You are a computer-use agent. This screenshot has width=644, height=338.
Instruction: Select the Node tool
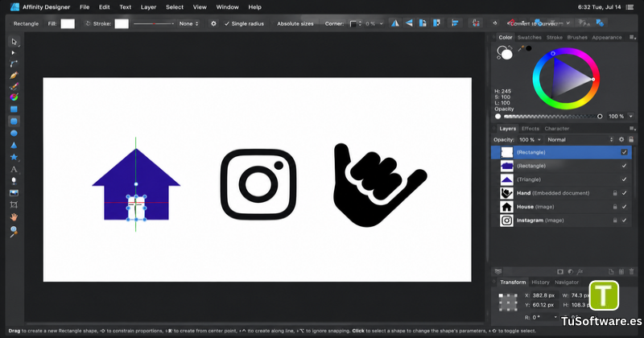13,53
